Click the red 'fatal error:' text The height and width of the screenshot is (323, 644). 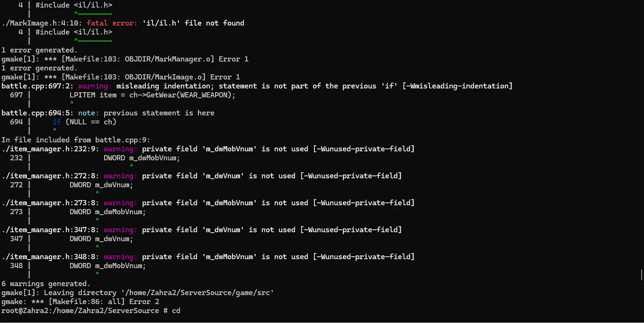tap(112, 23)
